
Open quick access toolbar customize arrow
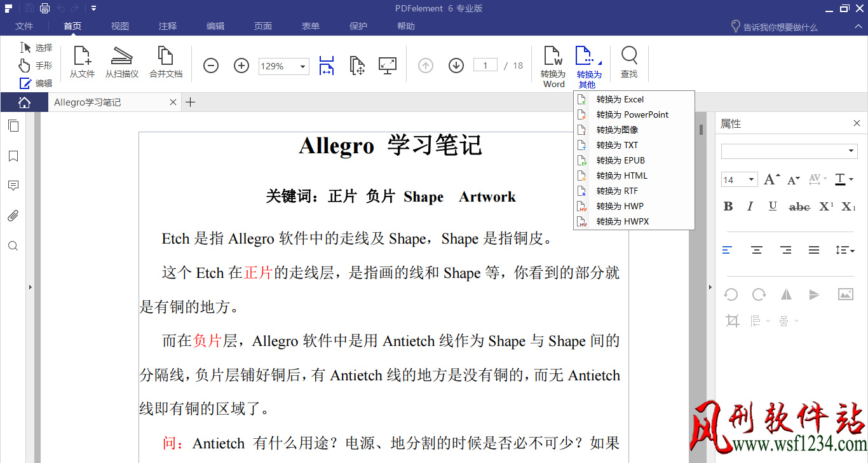point(93,8)
